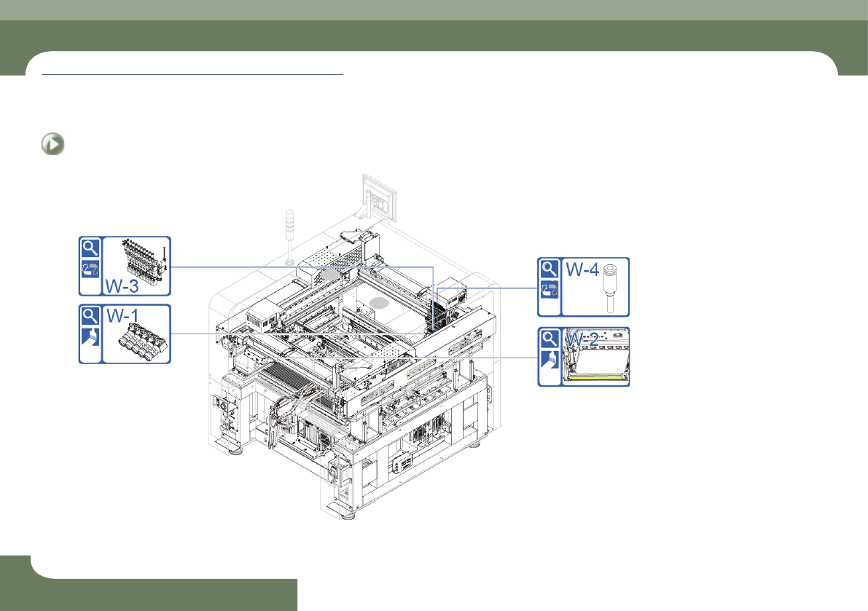
Task: Click the cleaning brush icon in W-2 box
Action: (549, 360)
